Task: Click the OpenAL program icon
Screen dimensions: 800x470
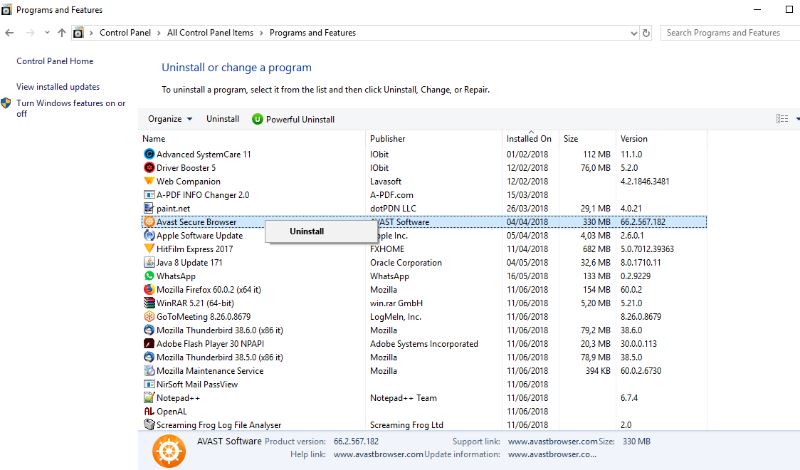Action: [x=149, y=411]
